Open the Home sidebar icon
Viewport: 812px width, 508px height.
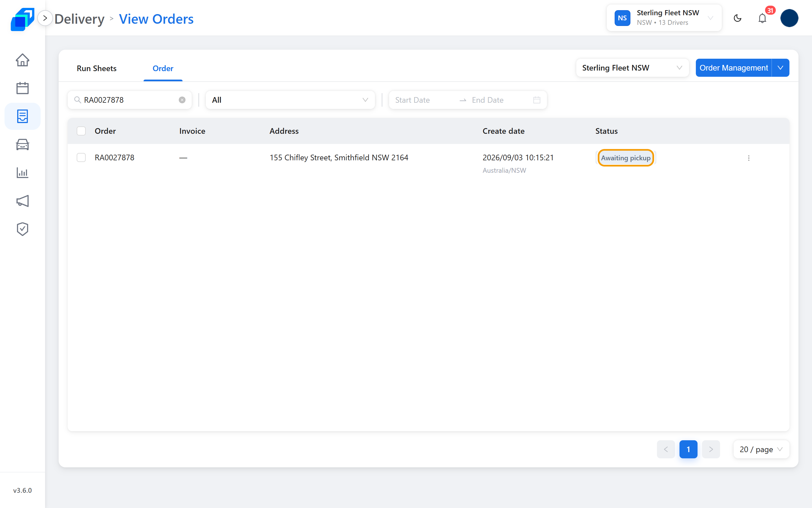point(23,60)
